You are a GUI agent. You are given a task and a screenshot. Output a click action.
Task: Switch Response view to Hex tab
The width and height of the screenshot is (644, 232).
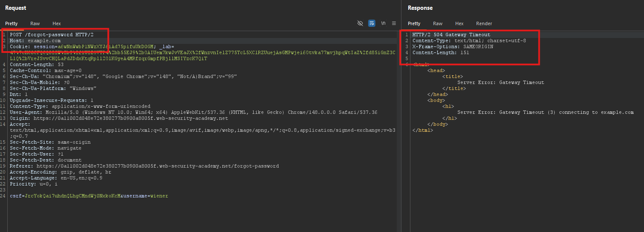pyautogui.click(x=460, y=23)
